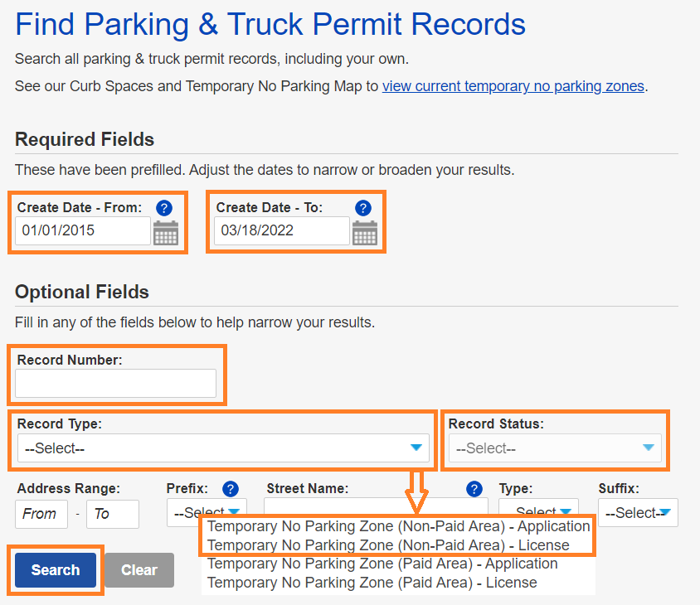Click the help icon beside Create Date - To
The image size is (700, 605).
coord(362,208)
